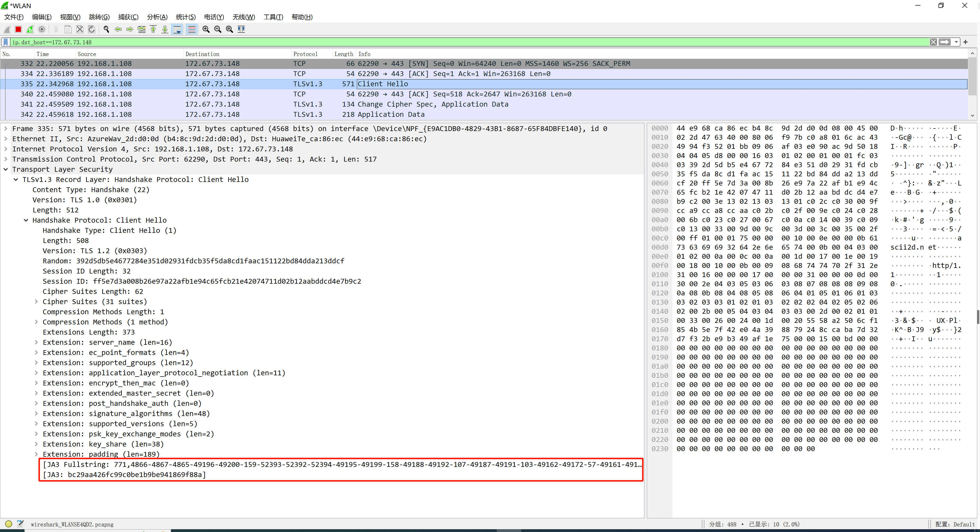The height and width of the screenshot is (532, 980).
Task: Collapse the Transport Layer Security tree
Action: pos(6,169)
